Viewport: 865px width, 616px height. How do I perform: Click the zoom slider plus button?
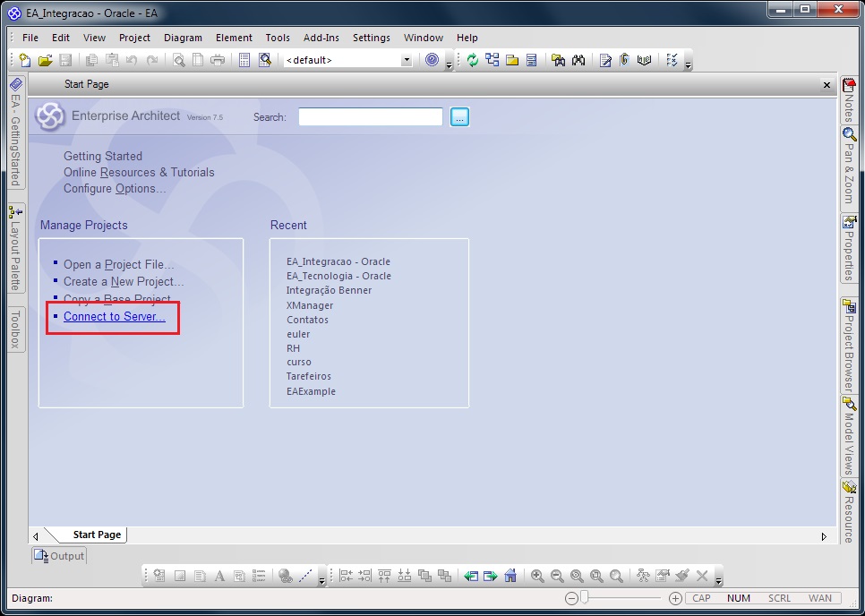click(x=675, y=598)
